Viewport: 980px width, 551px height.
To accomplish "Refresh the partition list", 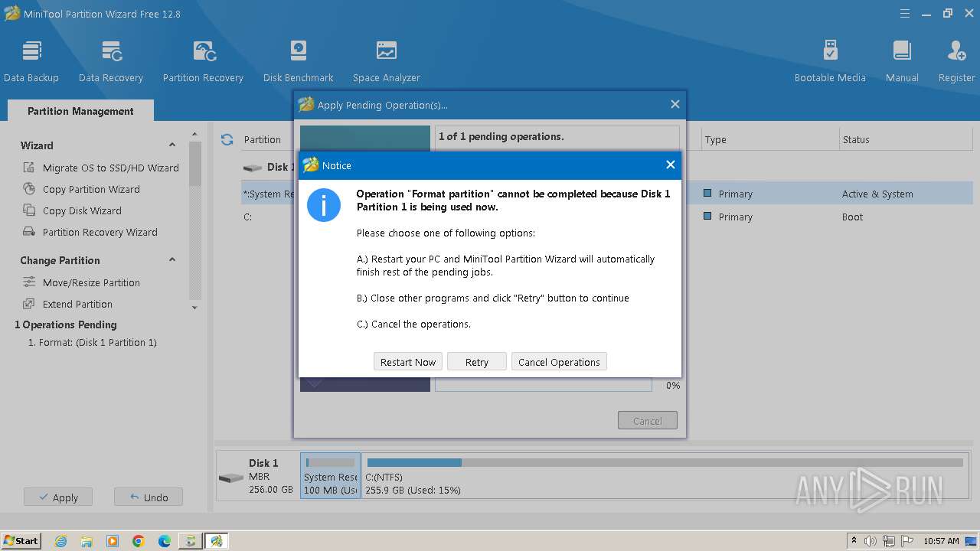I will (x=227, y=139).
